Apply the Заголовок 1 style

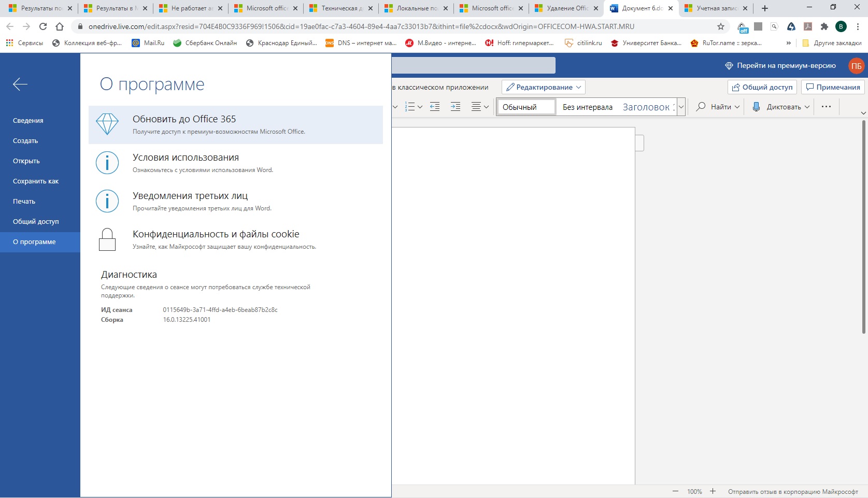[x=649, y=107]
